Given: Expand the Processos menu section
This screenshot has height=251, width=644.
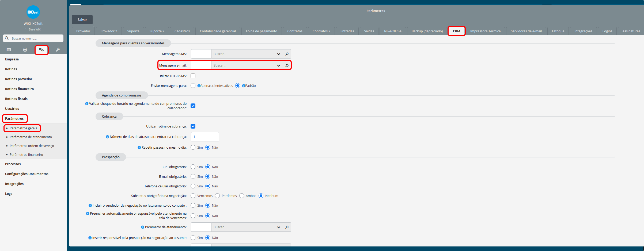Looking at the screenshot, I should [13, 164].
